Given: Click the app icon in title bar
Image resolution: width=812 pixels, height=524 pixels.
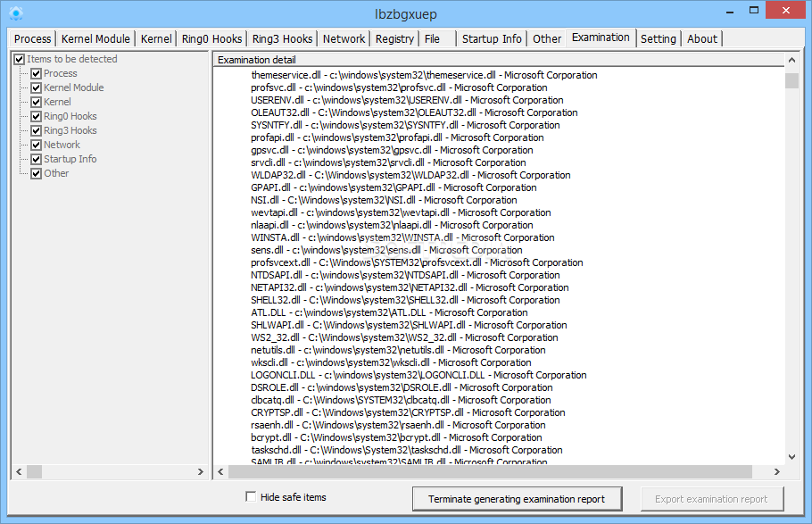Looking at the screenshot, I should [16, 12].
